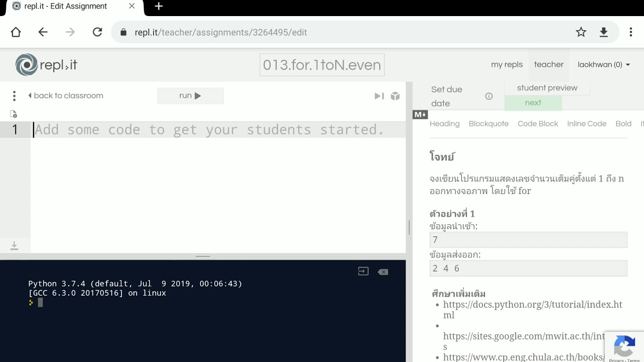
Task: Insert a Blockquote
Action: click(x=489, y=124)
